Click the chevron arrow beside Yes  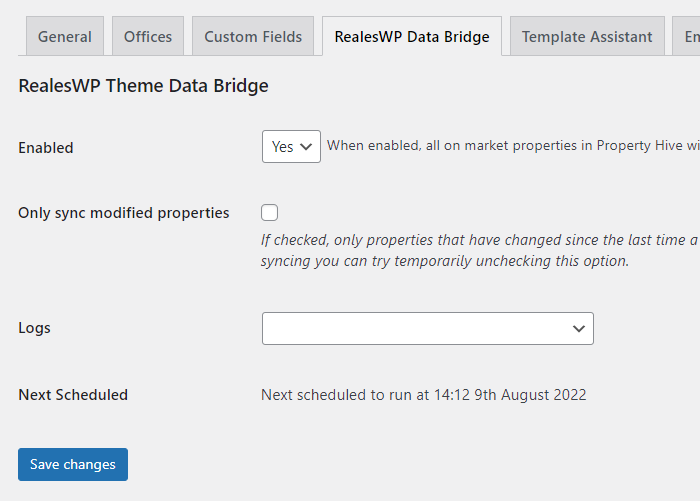[x=306, y=146]
